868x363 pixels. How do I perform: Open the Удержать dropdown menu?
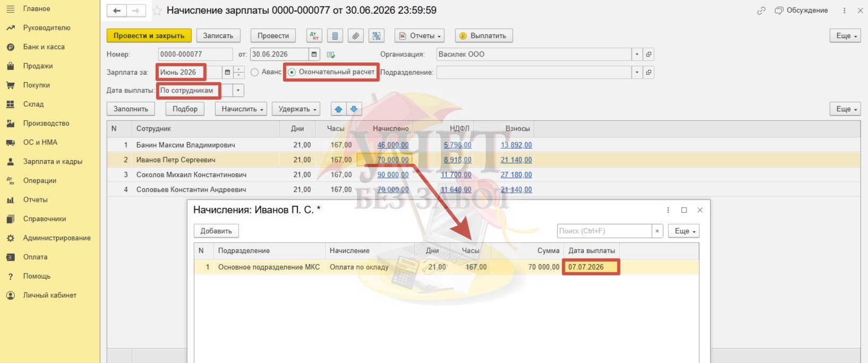click(x=297, y=109)
